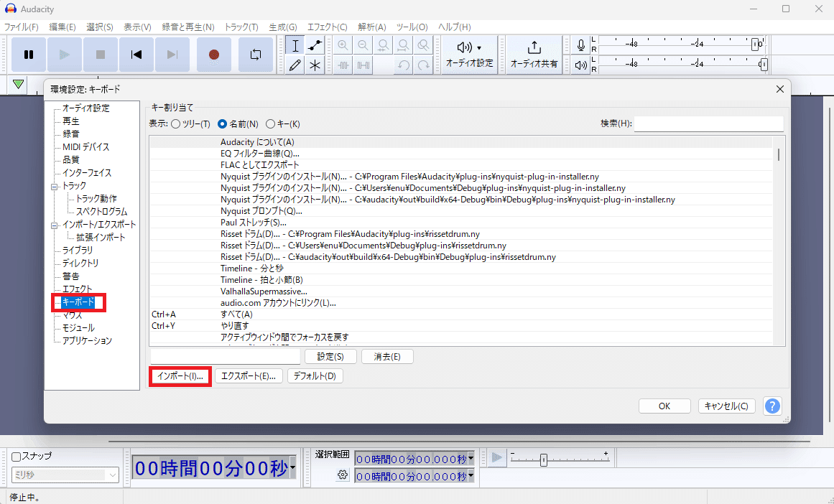The width and height of the screenshot is (834, 504).
Task: Click OK in preferences dialog
Action: (664, 406)
